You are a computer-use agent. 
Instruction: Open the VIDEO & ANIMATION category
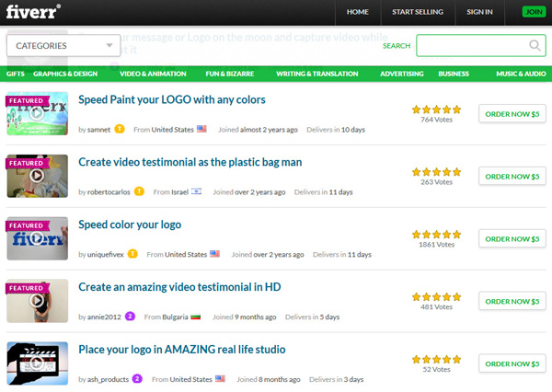click(x=153, y=74)
